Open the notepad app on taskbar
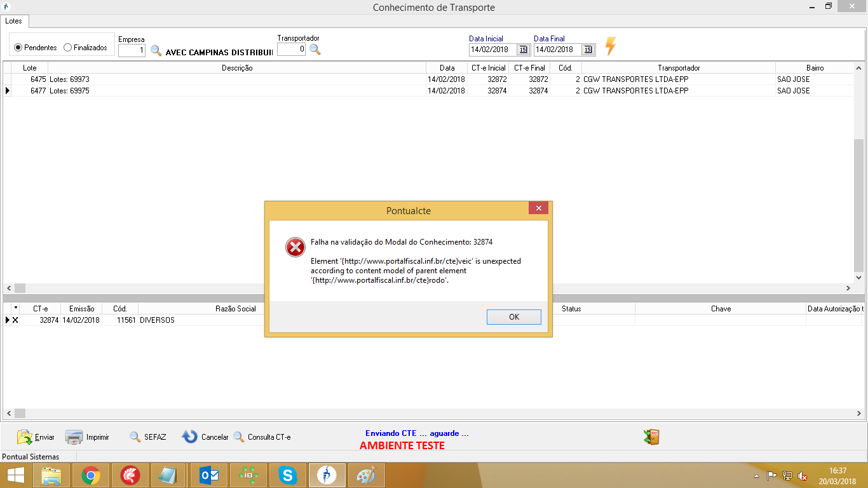This screenshot has width=868, height=488. [x=169, y=475]
